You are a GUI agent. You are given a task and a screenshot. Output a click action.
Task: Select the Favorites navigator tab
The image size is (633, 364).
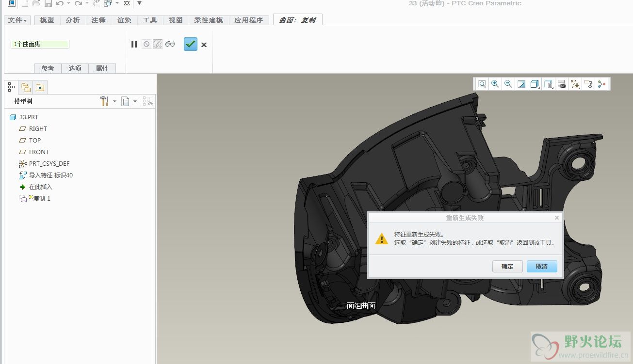[40, 88]
